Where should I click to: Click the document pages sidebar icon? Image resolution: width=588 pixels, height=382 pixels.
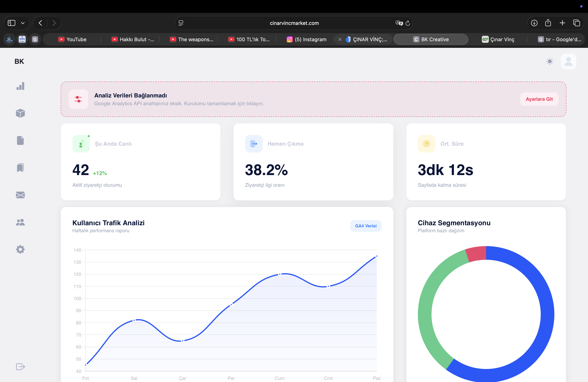click(20, 140)
